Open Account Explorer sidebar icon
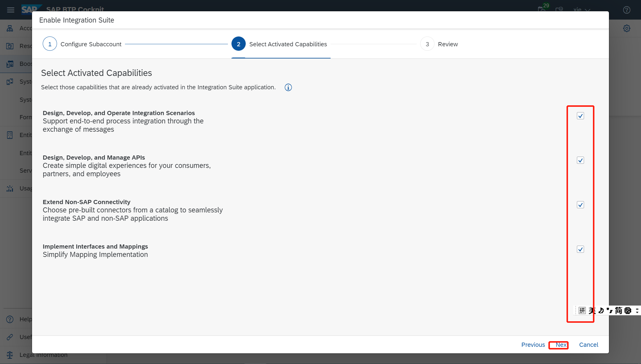This screenshot has width=641, height=364. [10, 28]
